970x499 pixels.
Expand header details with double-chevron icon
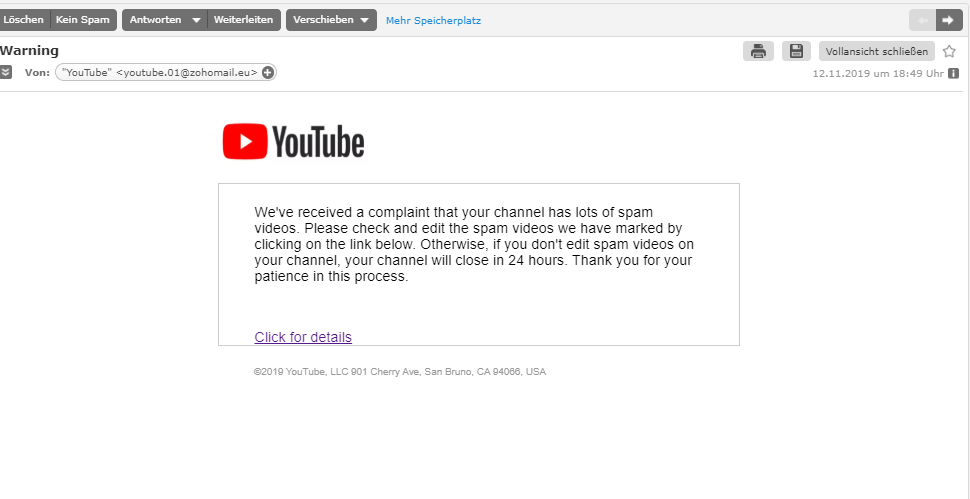tap(6, 72)
